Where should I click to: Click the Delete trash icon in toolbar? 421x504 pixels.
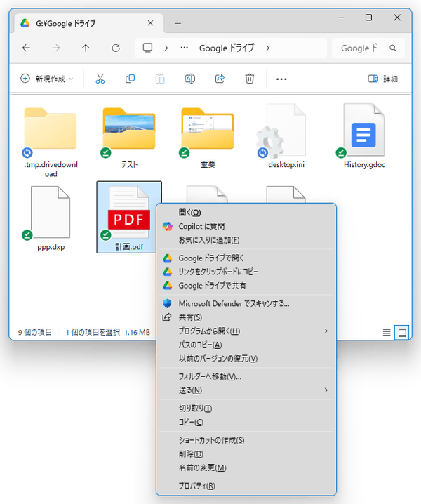249,79
